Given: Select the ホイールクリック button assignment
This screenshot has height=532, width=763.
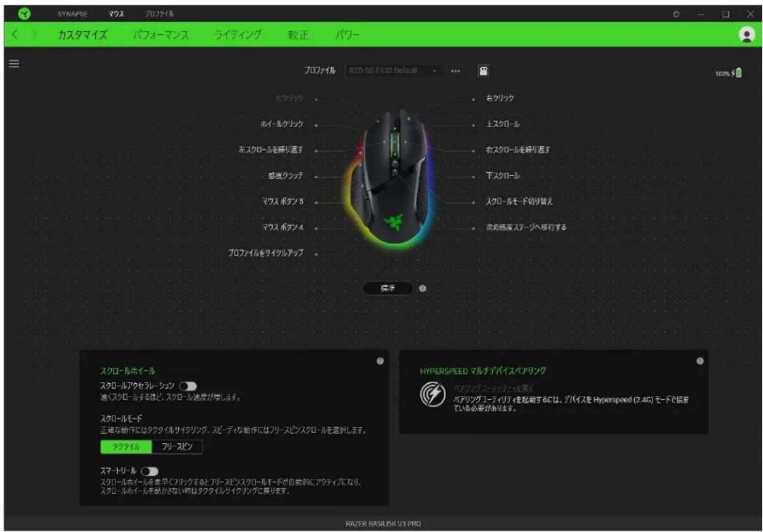Looking at the screenshot, I should coord(283,124).
